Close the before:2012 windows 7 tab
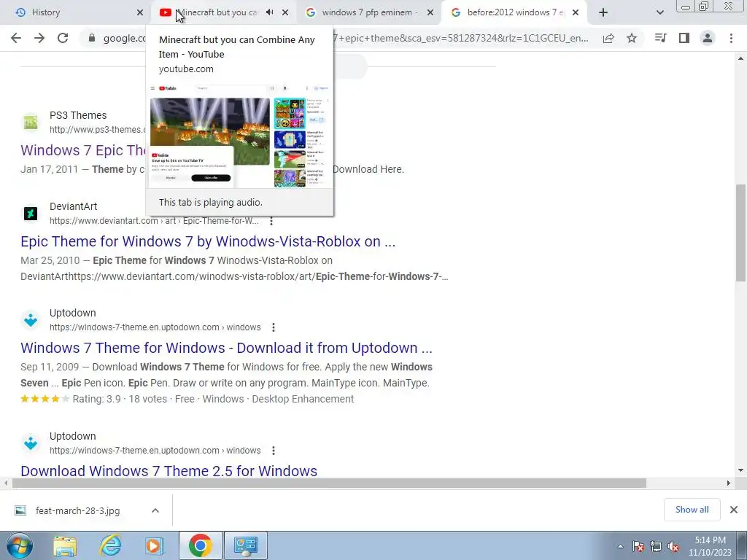 [x=576, y=12]
